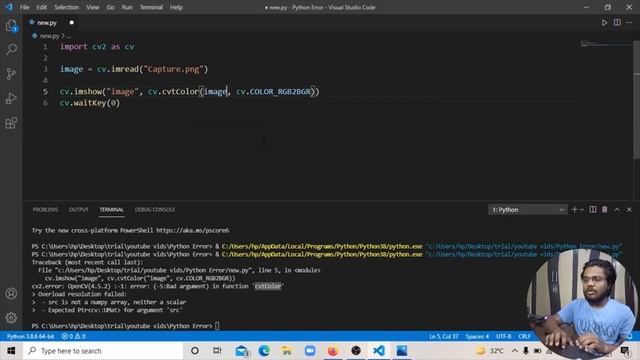Screen dimensions: 640x360
Task: Open the Manage gear icon
Action: click(x=11, y=318)
